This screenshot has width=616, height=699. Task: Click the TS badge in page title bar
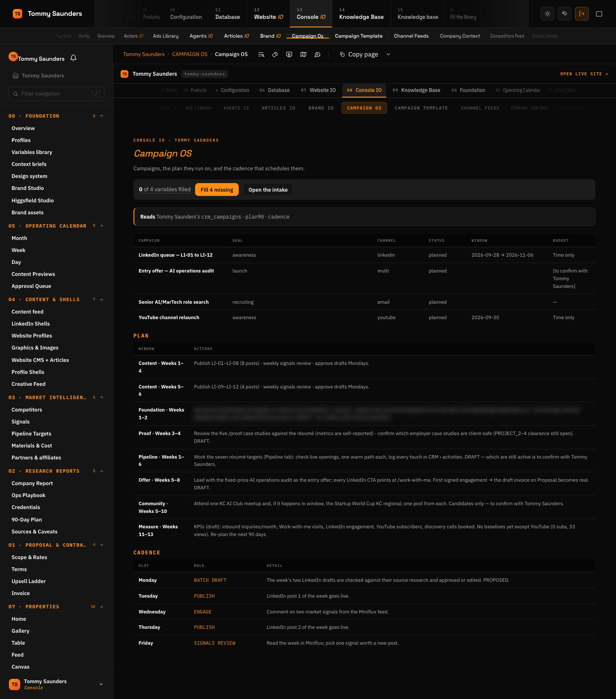[124, 74]
